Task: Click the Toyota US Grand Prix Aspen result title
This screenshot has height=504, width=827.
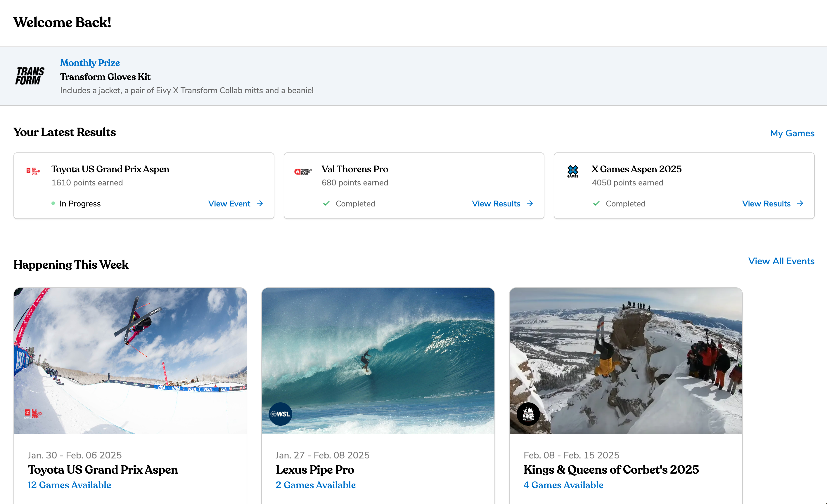Action: 110,169
